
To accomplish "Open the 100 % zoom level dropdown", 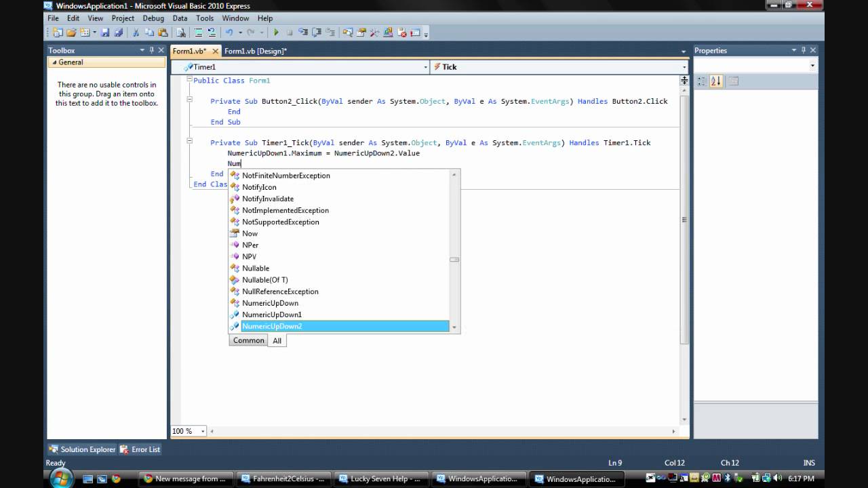I will 203,431.
